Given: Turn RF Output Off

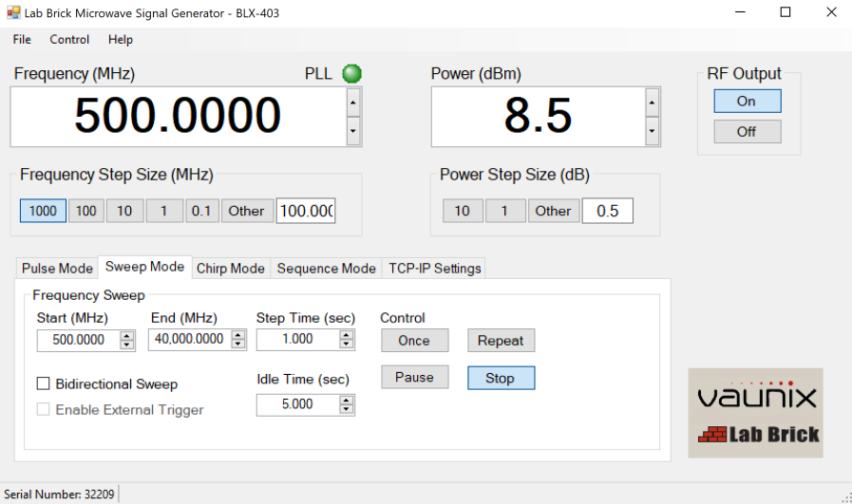Looking at the screenshot, I should (x=748, y=131).
